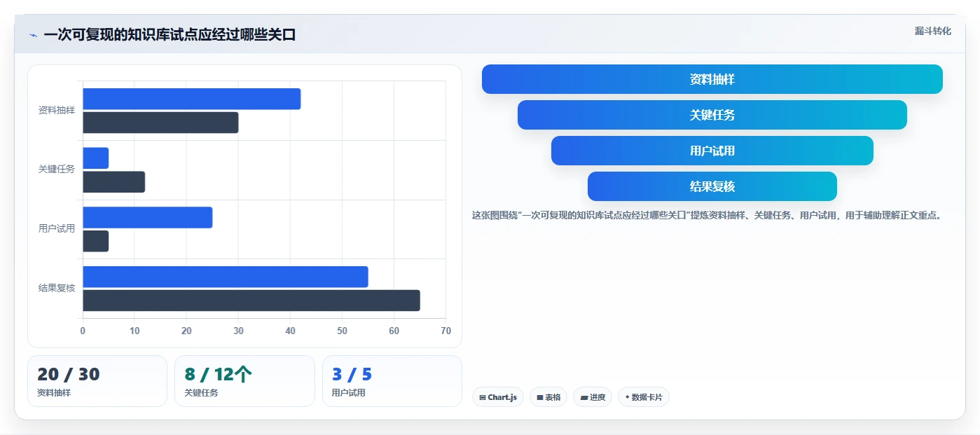Click the dark bar in the 资料抽样 chart row
980x435 pixels.
click(x=160, y=123)
